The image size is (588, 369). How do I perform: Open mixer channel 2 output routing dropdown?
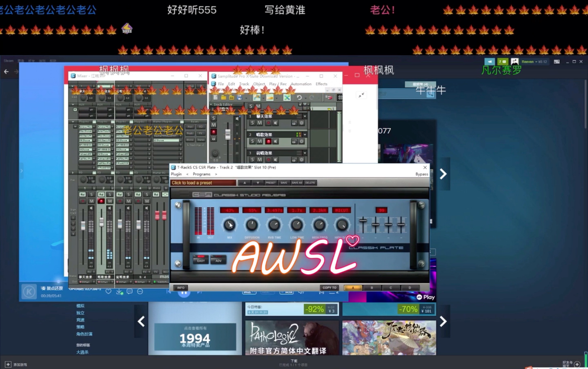[112, 282]
